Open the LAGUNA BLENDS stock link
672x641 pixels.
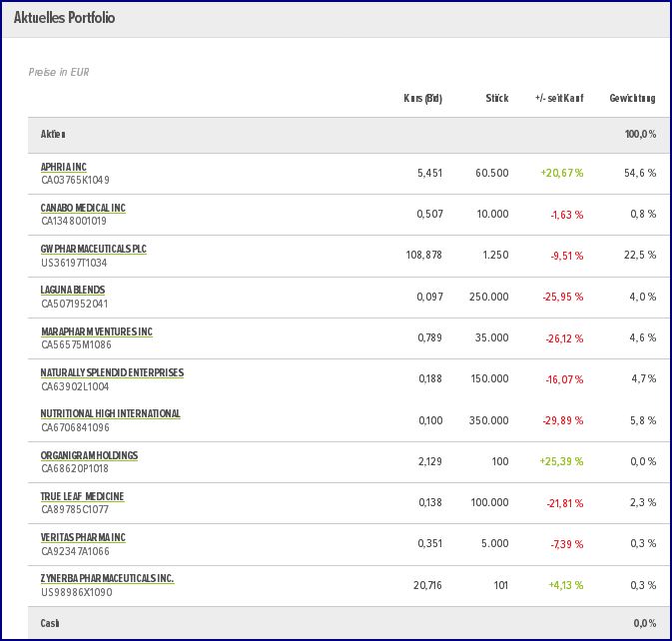(x=72, y=290)
